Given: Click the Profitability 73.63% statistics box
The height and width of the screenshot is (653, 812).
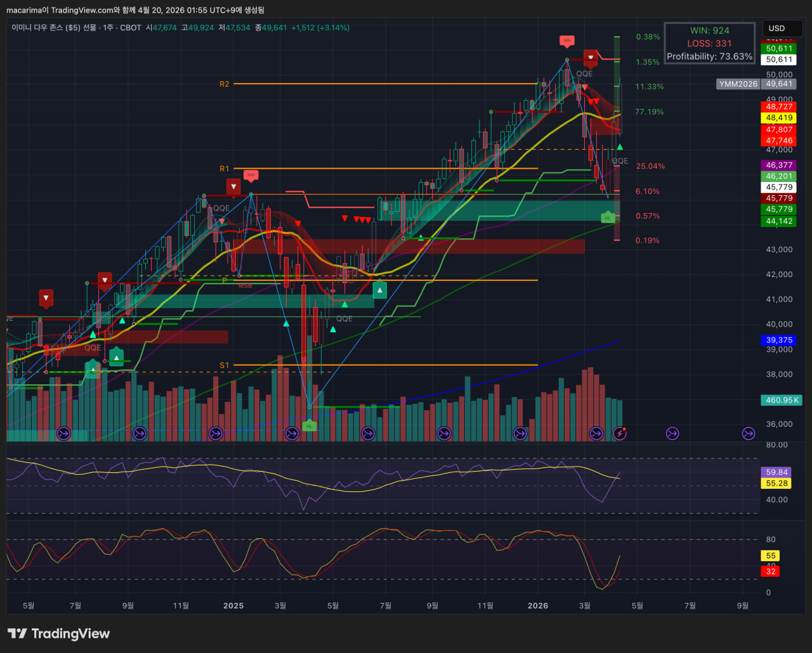Looking at the screenshot, I should click(710, 43).
